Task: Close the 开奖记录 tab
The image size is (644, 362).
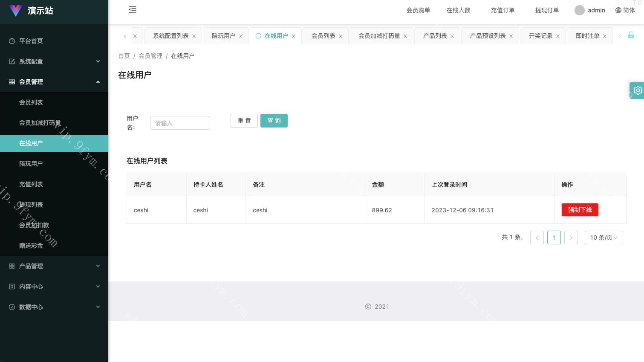Action: click(558, 36)
